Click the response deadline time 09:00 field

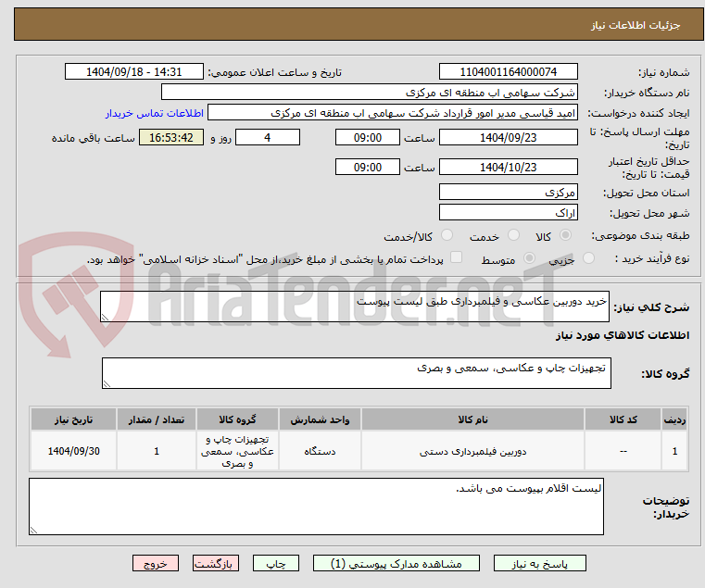click(x=368, y=138)
